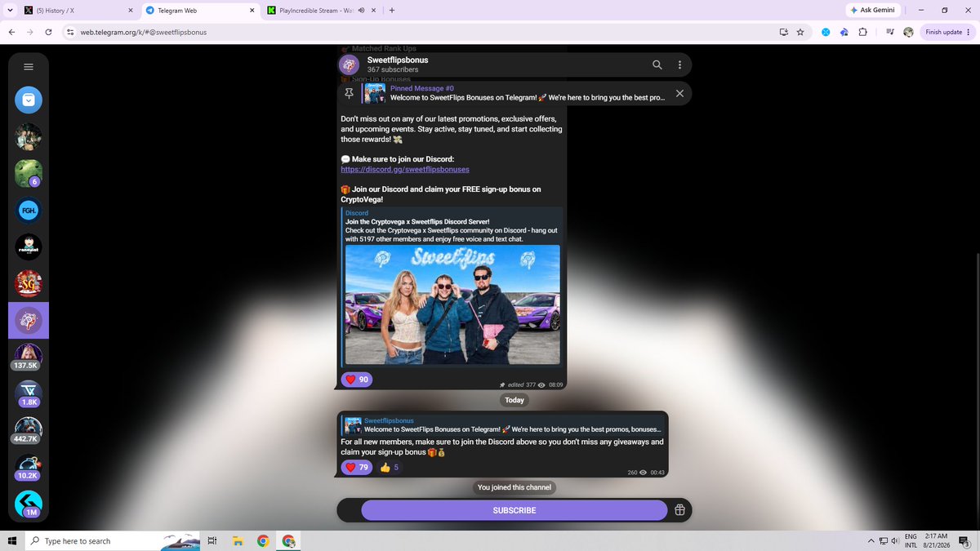Switch to the PlayIncredible Stream tab
The image size is (980, 551).
pos(323,11)
